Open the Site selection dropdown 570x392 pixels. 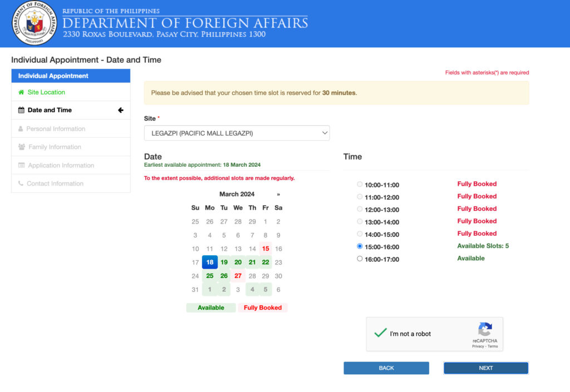point(237,133)
